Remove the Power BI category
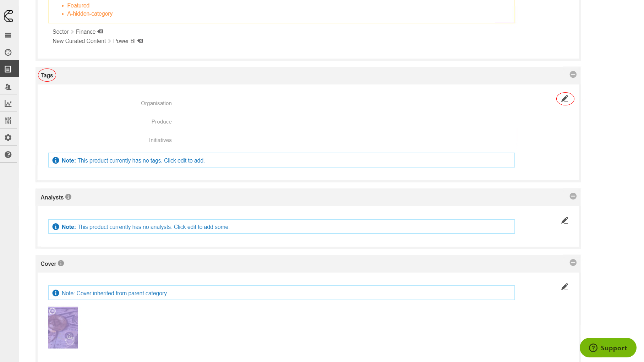 (141, 41)
